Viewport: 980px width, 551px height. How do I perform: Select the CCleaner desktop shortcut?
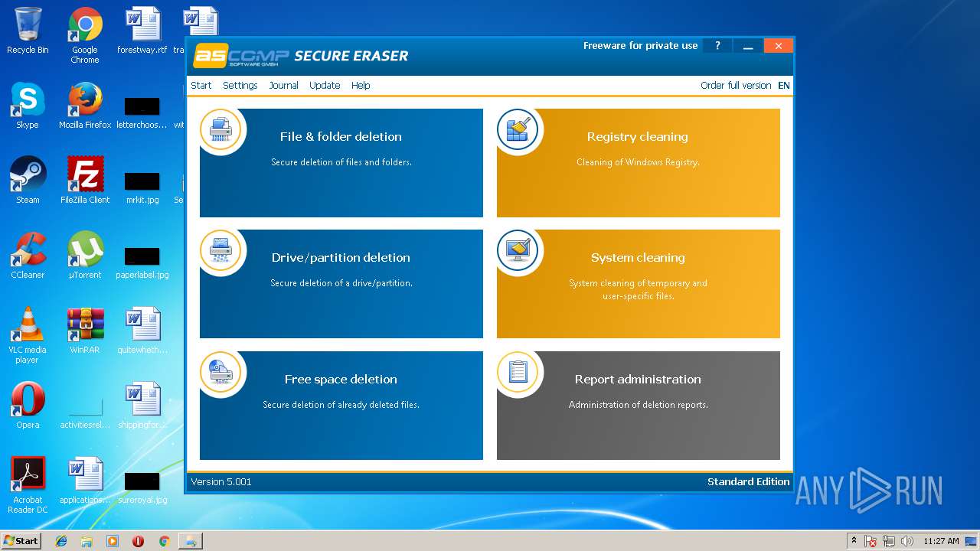(x=28, y=256)
